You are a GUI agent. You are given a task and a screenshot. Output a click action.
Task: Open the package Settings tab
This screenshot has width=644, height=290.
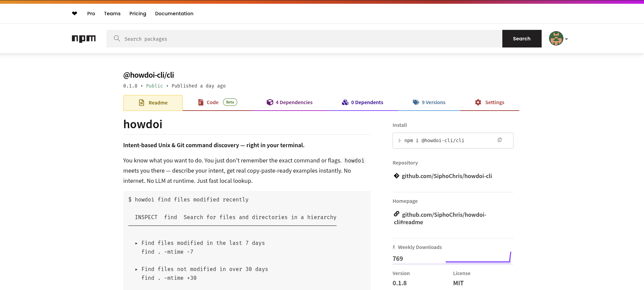[490, 102]
